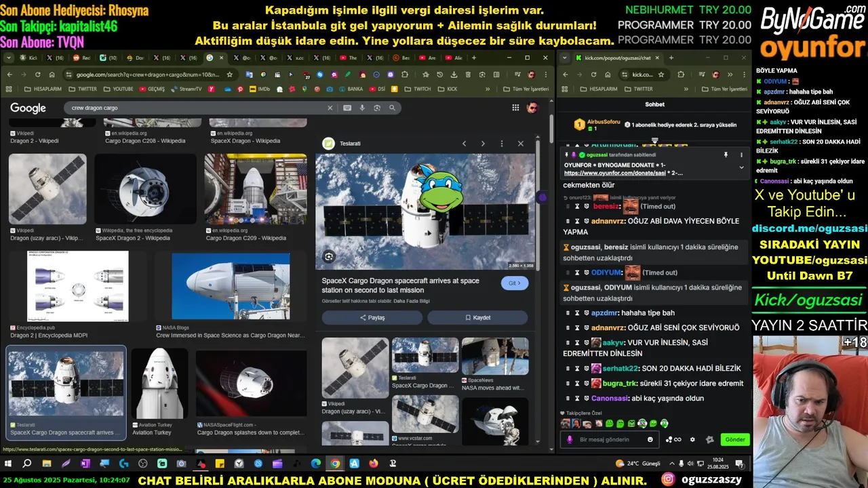This screenshot has width=868, height=488.
Task: Open Windows Start menu
Action: tap(9, 464)
